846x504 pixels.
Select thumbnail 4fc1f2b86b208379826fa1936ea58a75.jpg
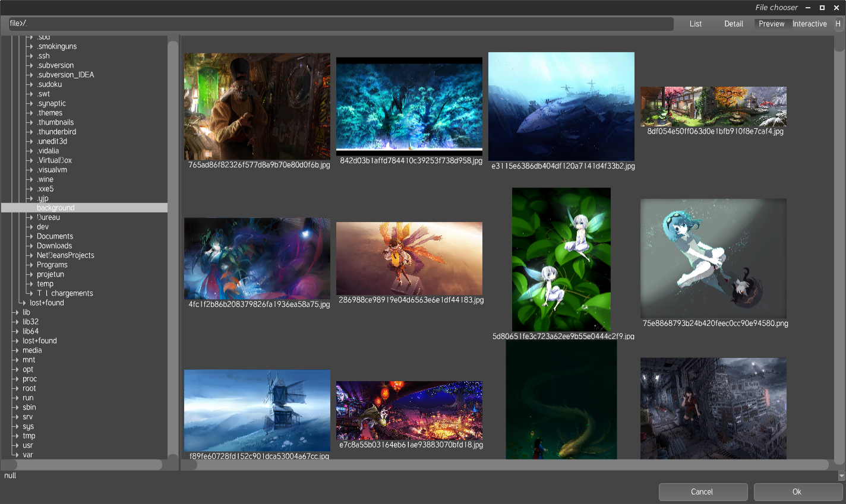257,258
